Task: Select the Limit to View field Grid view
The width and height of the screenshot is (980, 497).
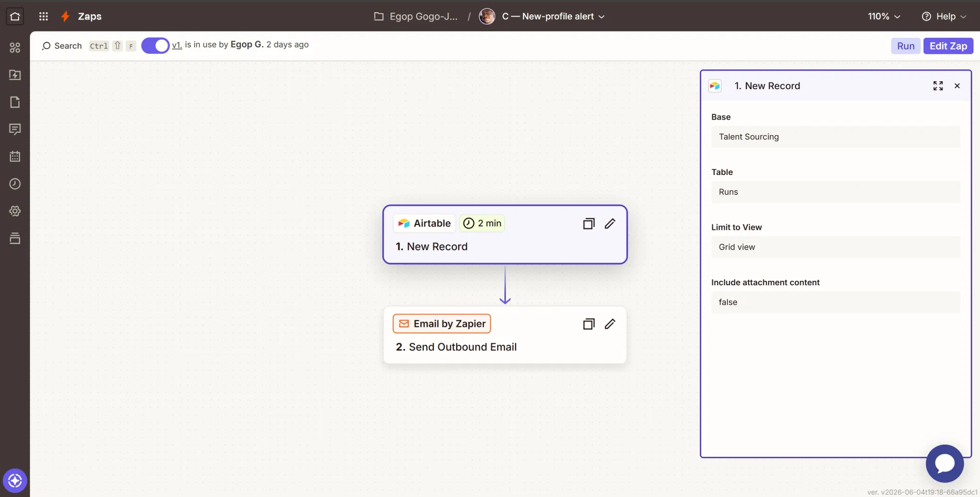Action: [x=836, y=247]
